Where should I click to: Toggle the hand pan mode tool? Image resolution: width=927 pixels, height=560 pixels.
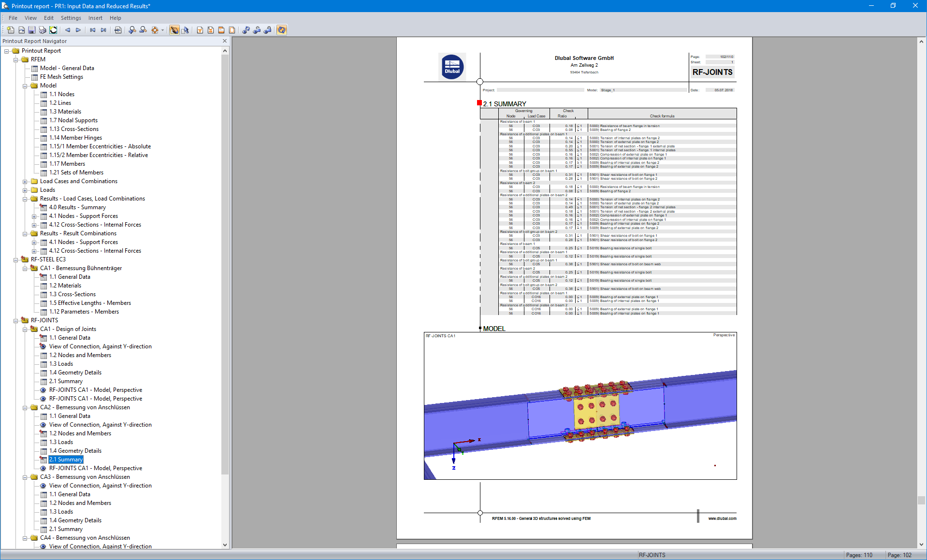[174, 30]
